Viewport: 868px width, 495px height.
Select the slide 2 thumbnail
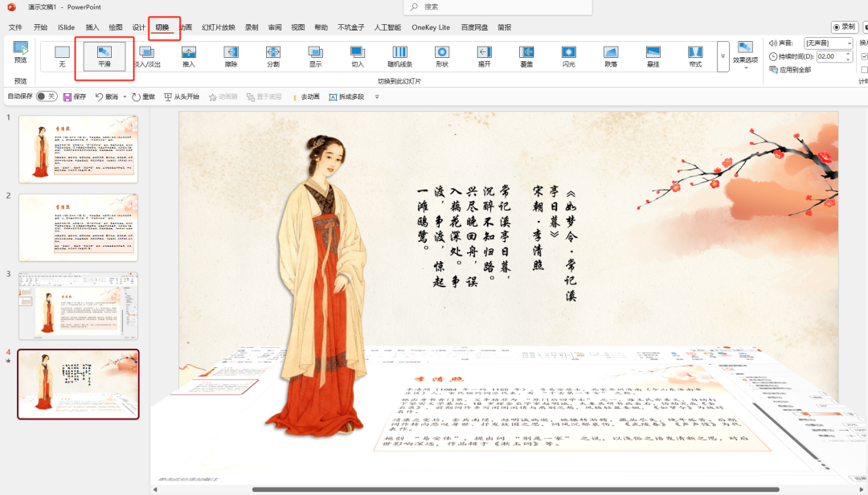point(78,227)
